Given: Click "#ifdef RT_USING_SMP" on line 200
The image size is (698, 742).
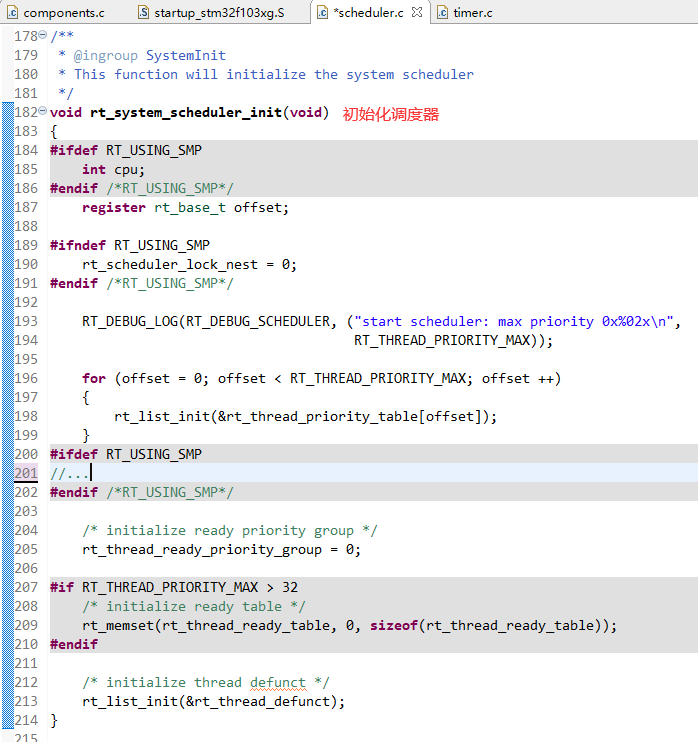Looking at the screenshot, I should [126, 454].
